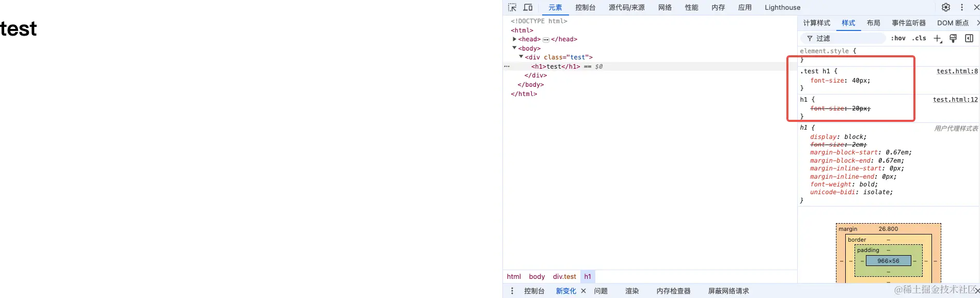The width and height of the screenshot is (980, 298).
Task: Open the 性能 panel tab
Action: [691, 7]
